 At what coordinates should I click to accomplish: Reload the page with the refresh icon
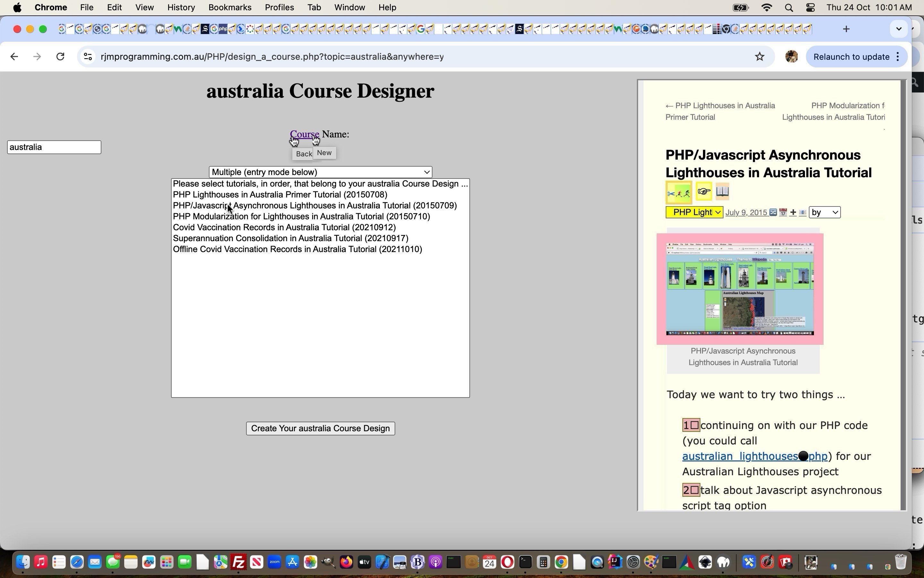click(x=60, y=57)
